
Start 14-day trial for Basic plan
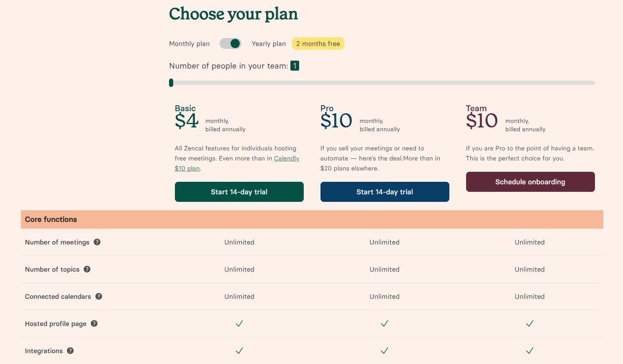tap(239, 192)
